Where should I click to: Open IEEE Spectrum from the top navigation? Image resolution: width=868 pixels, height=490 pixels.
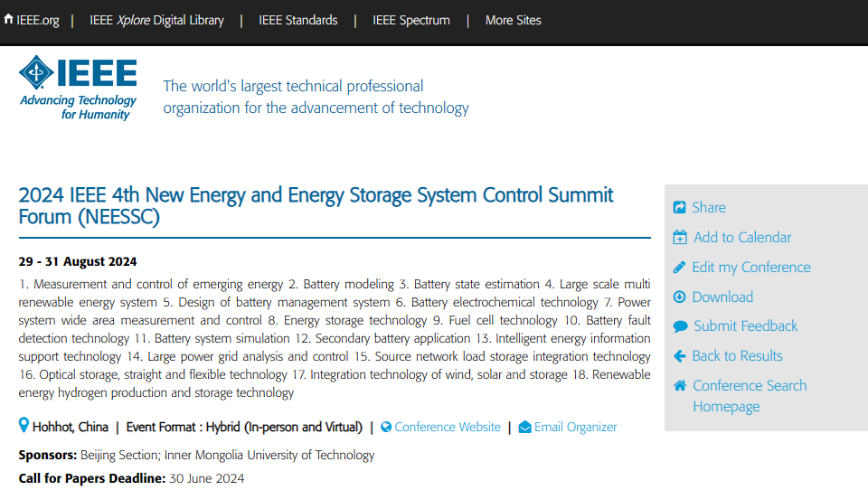click(x=410, y=20)
